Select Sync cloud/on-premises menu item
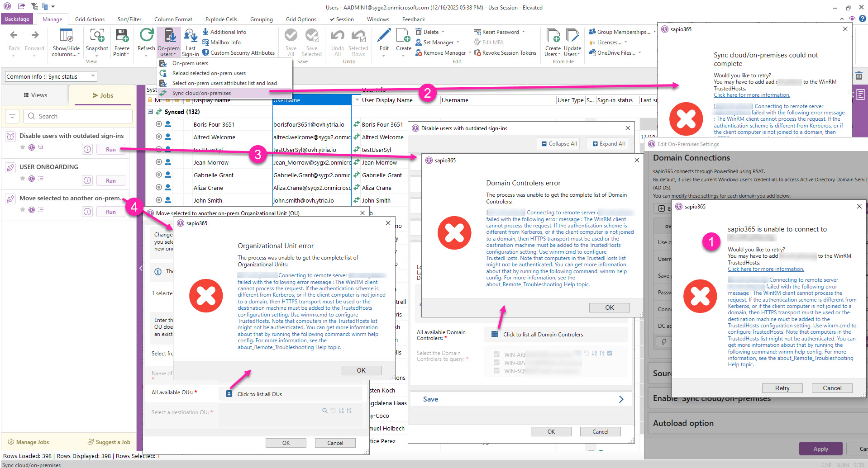The height and width of the screenshot is (468, 868). click(x=201, y=93)
